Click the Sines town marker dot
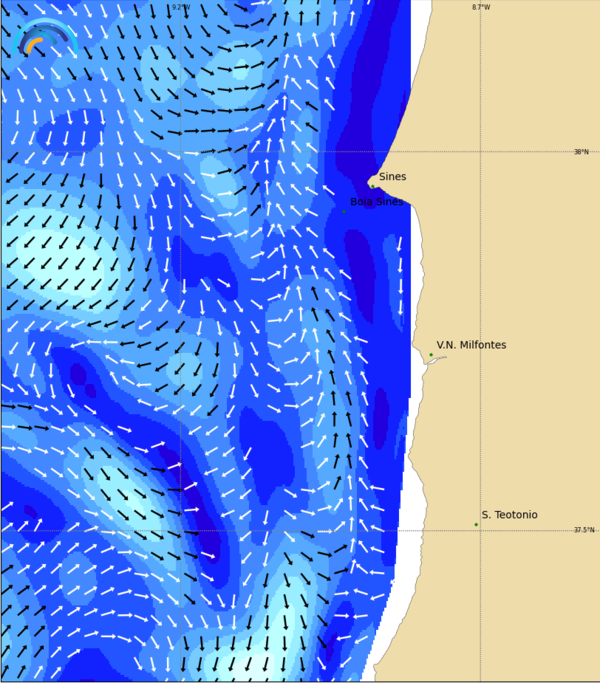 [372, 185]
